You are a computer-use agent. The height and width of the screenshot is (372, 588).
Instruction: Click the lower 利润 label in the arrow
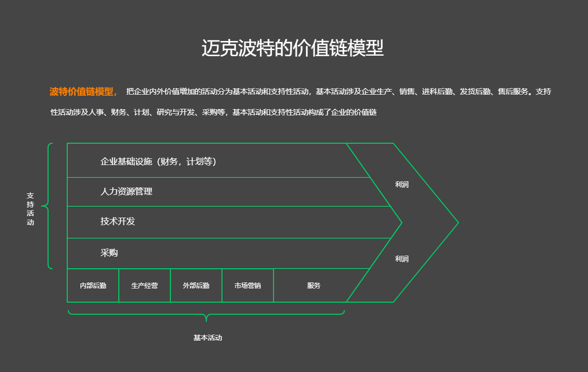[401, 259]
